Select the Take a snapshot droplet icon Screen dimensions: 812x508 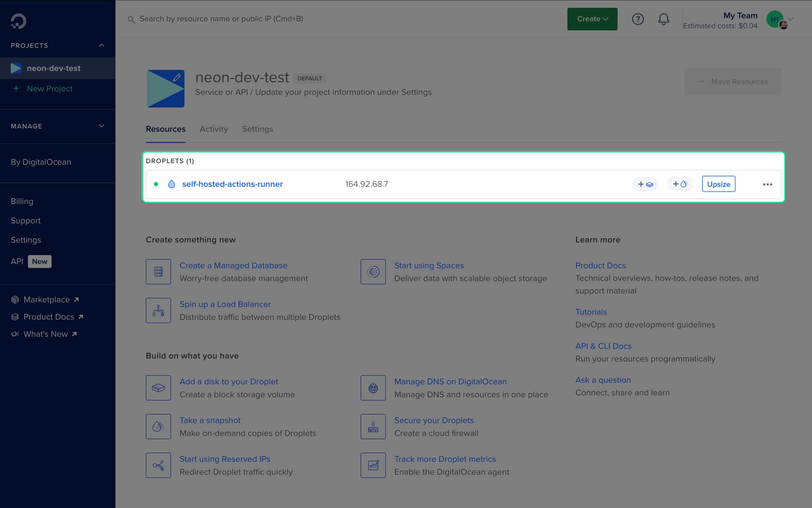point(158,426)
